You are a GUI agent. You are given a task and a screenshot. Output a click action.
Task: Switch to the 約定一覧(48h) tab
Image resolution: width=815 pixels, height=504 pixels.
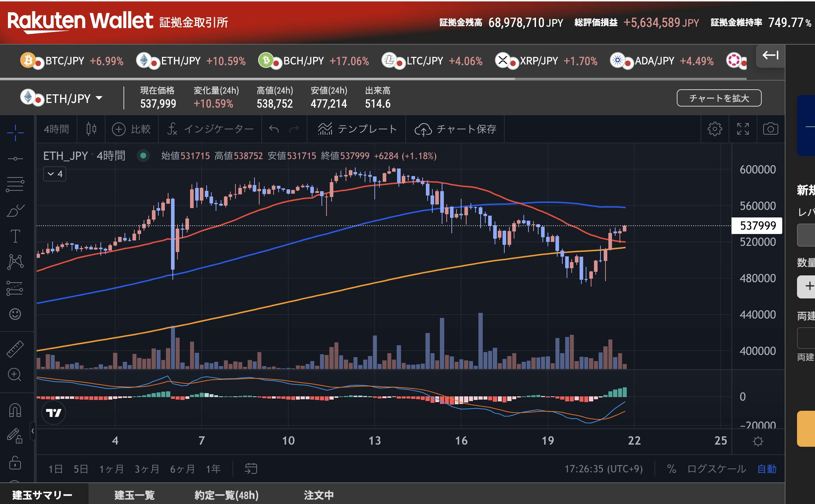[226, 495]
